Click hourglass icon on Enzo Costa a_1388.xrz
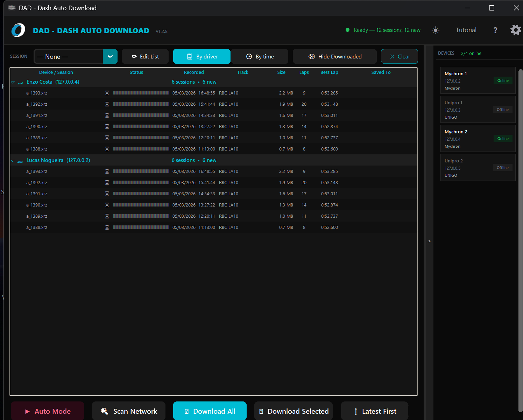This screenshot has height=420, width=523. coord(107,149)
